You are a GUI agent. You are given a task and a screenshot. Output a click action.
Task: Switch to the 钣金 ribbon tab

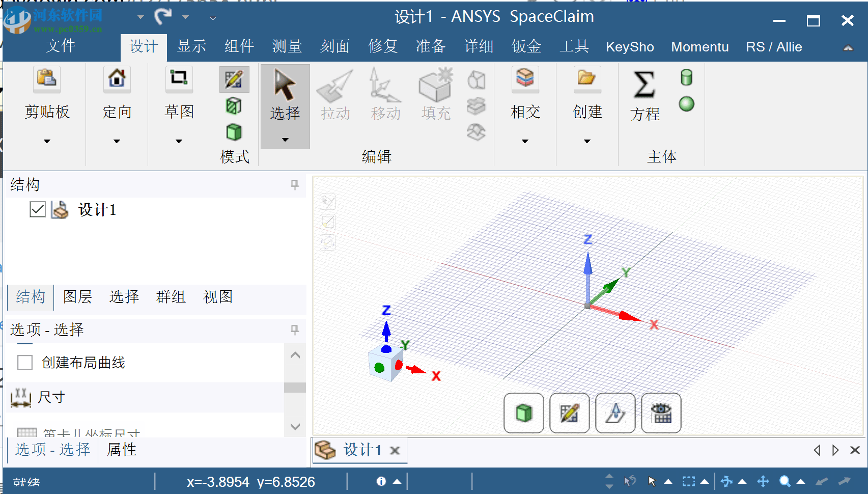coord(526,46)
